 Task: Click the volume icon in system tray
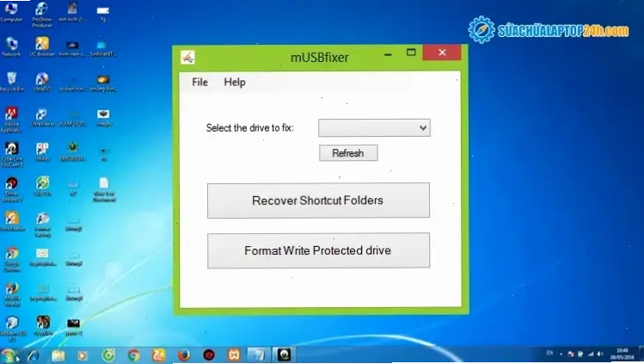click(600, 354)
